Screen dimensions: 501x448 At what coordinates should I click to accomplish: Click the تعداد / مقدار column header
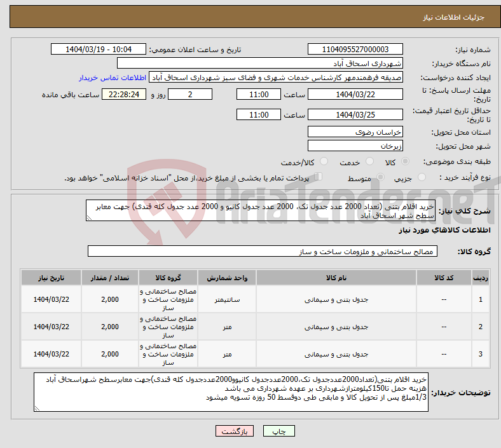(x=110, y=278)
